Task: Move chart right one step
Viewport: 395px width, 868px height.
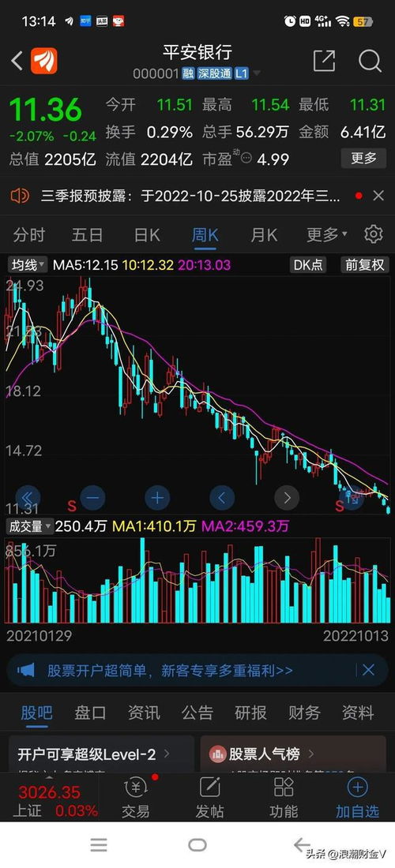Action: click(x=287, y=498)
